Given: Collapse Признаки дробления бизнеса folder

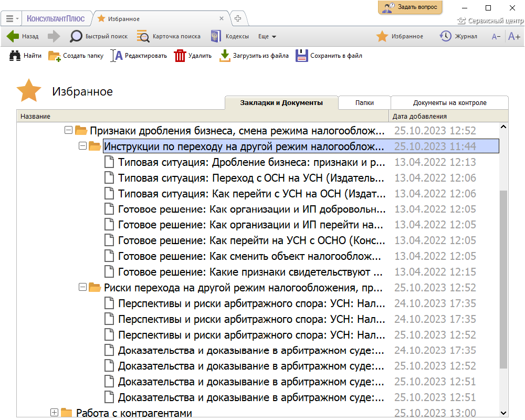Looking at the screenshot, I should tap(68, 130).
